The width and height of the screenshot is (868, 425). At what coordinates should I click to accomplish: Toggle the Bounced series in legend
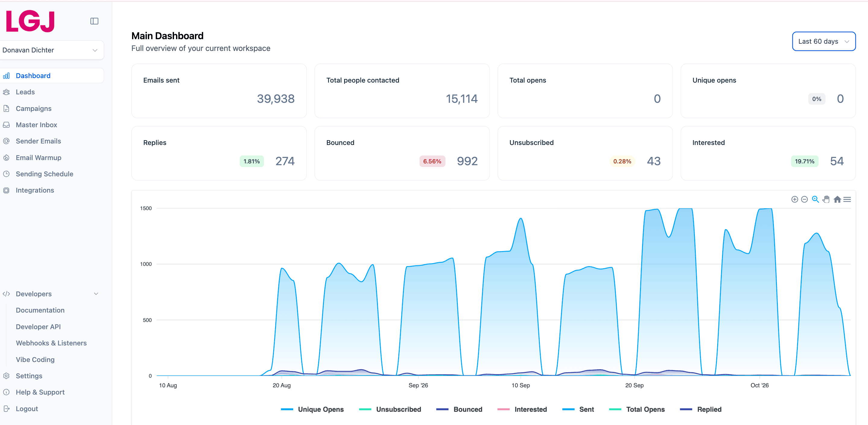[x=459, y=409]
